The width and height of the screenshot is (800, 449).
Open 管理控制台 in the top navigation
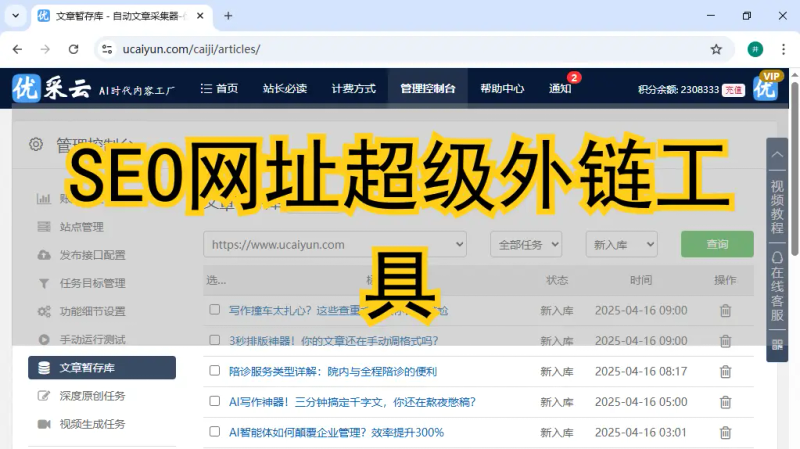point(428,89)
